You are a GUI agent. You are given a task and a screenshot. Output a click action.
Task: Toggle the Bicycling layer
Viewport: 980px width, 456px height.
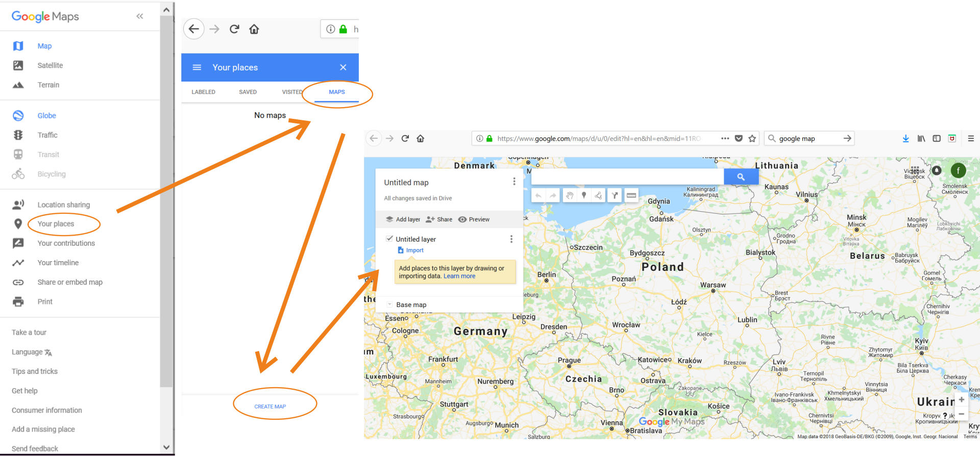(x=52, y=174)
